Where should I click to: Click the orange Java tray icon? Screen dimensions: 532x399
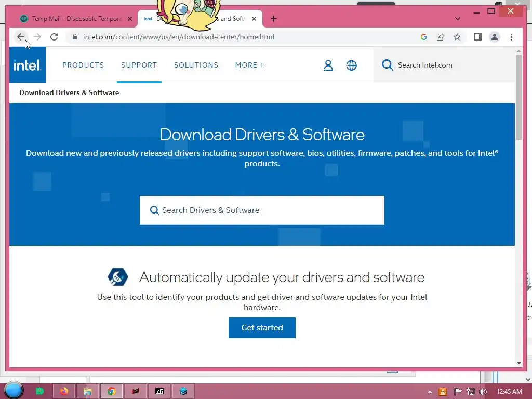tap(443, 392)
